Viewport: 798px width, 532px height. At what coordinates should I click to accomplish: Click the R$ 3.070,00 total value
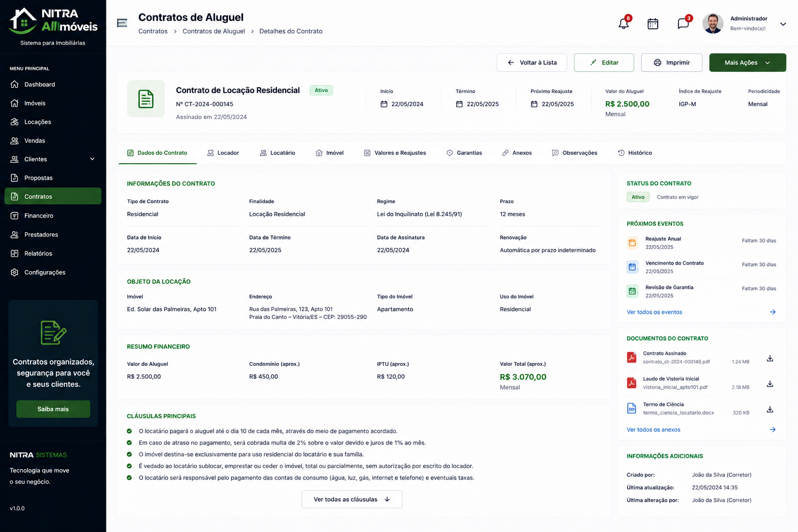point(523,377)
